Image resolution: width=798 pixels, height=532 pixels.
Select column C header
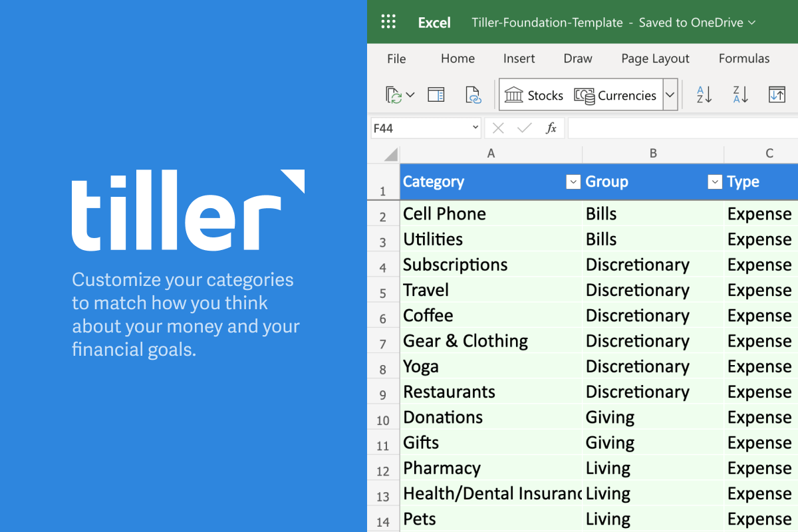[761, 154]
